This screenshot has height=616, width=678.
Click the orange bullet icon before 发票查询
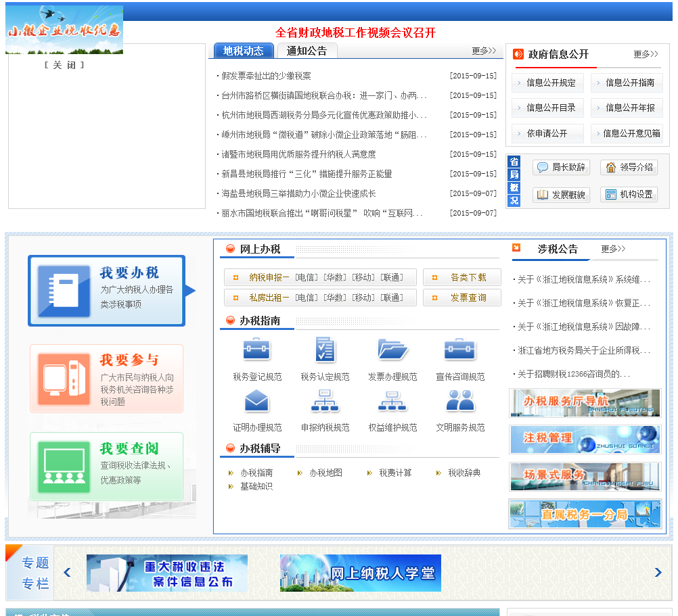pyautogui.click(x=434, y=298)
